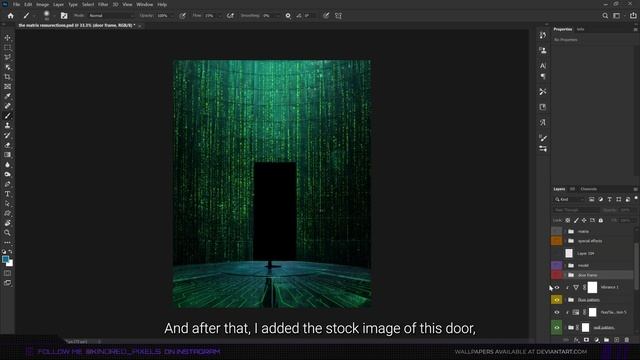Image resolution: width=640 pixels, height=360 pixels.
Task: Select the Frame tool
Action: click(x=7, y=87)
